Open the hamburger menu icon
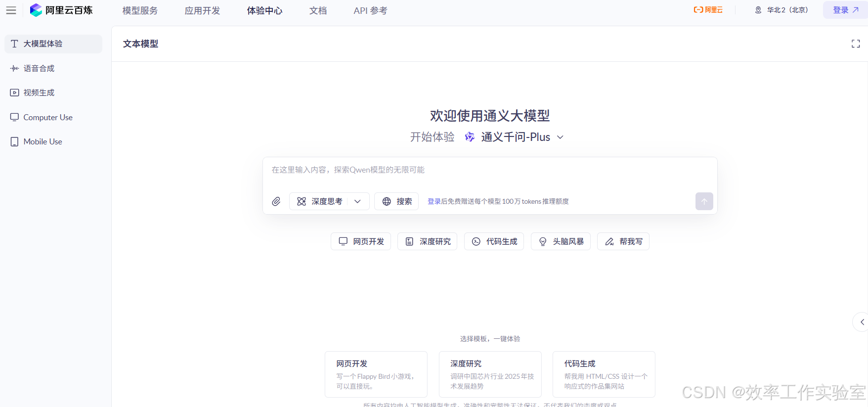Image resolution: width=868 pixels, height=407 pixels. [x=11, y=10]
